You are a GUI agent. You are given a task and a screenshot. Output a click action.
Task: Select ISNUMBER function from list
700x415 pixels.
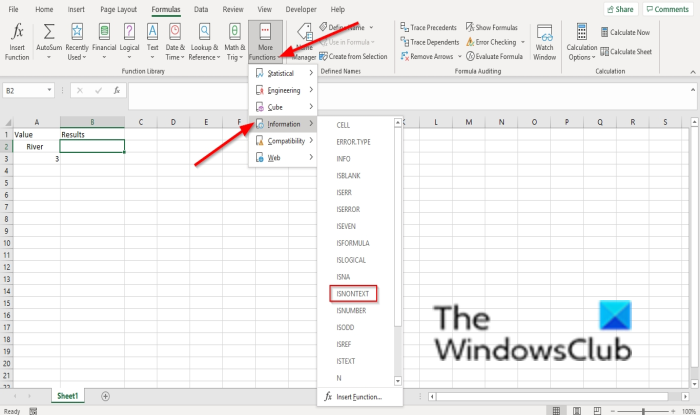click(x=351, y=311)
